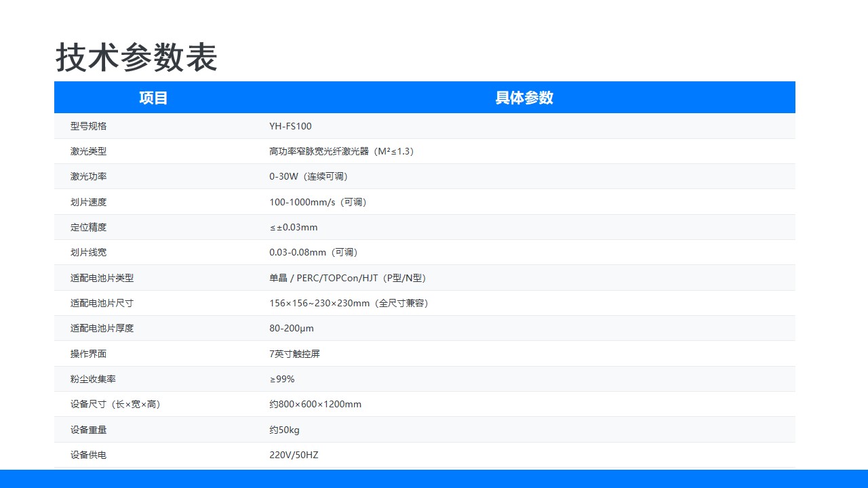Select the 单晶 / PERC/TOPCon/HJT value cell
Image resolution: width=868 pixels, height=488 pixels.
(x=347, y=278)
